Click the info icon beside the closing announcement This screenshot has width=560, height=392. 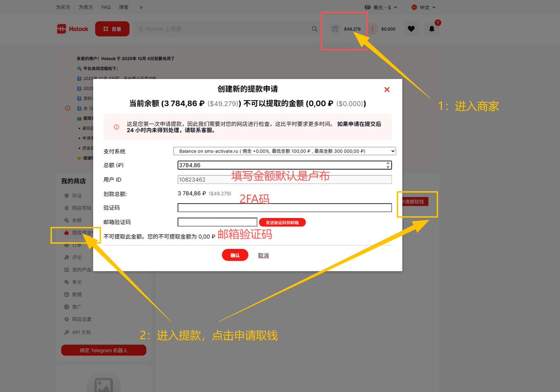(x=68, y=108)
